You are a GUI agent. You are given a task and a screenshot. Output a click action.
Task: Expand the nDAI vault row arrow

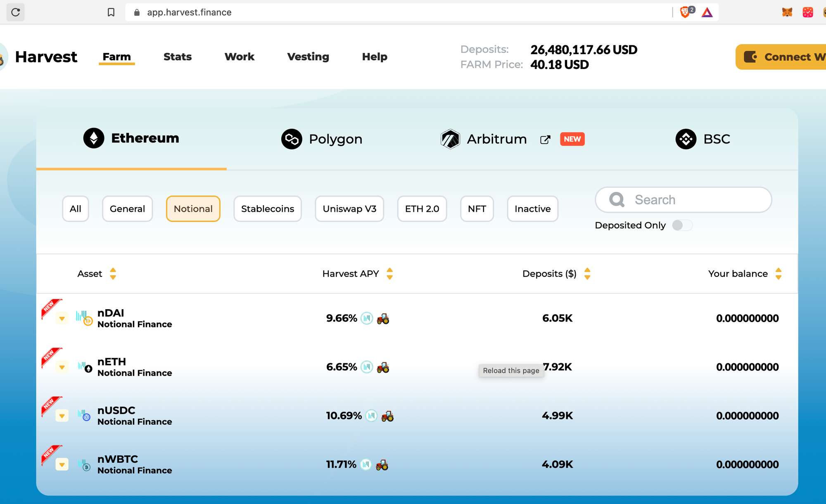[62, 319]
